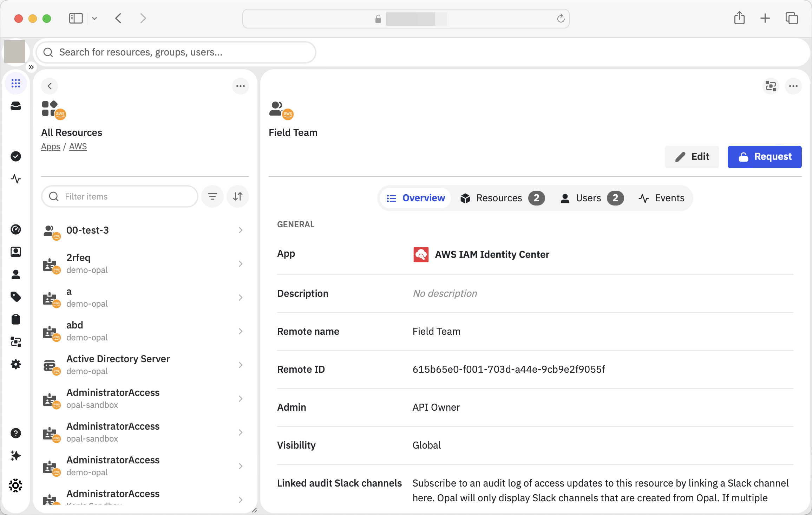
Task: Open the Safari share icon
Action: pyautogui.click(x=740, y=18)
